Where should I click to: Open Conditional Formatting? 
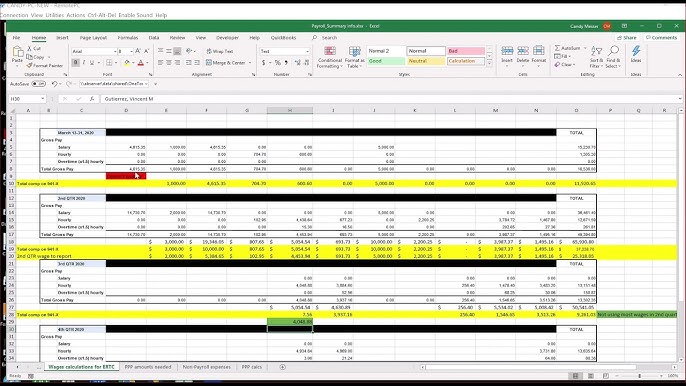click(x=330, y=57)
